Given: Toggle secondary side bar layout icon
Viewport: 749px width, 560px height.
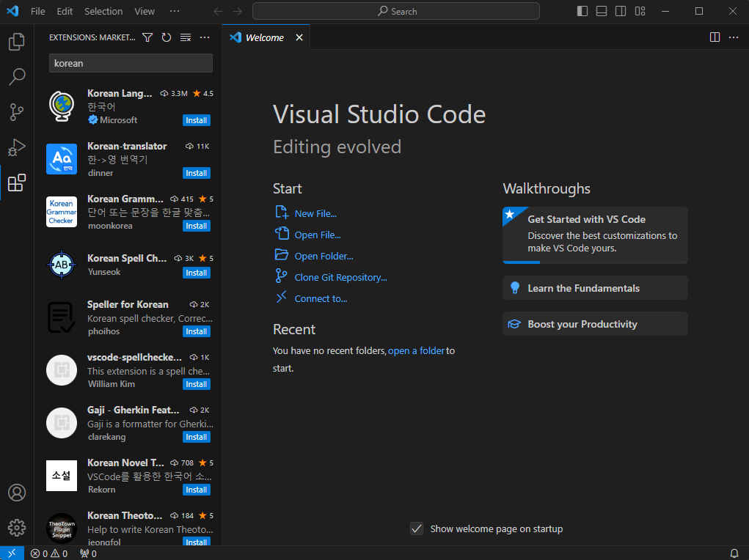Looking at the screenshot, I should [x=621, y=11].
